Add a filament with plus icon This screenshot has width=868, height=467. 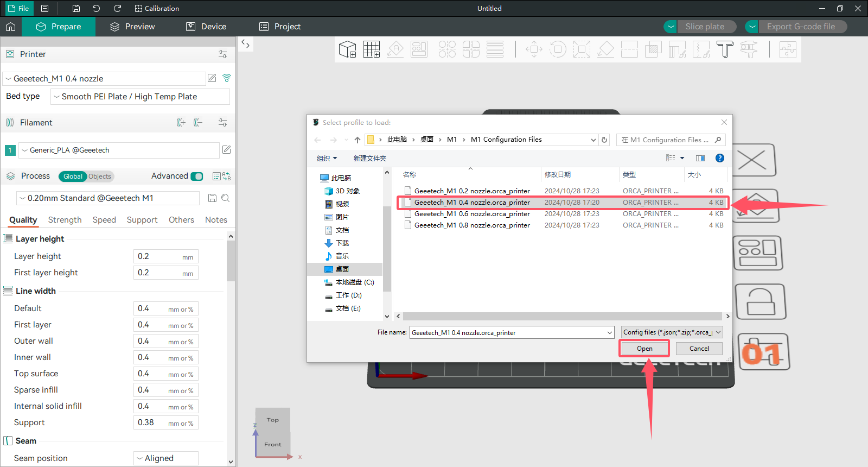[x=181, y=123]
